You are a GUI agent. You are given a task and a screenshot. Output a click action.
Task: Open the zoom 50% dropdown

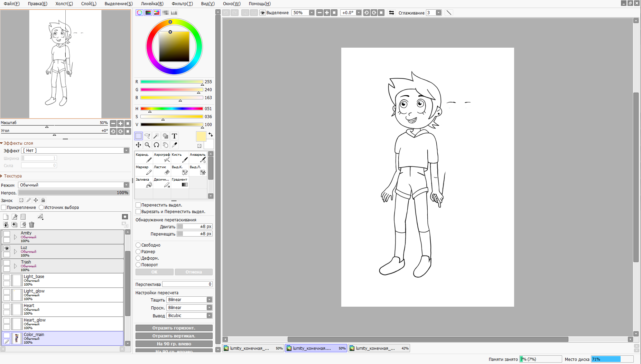[x=312, y=13]
